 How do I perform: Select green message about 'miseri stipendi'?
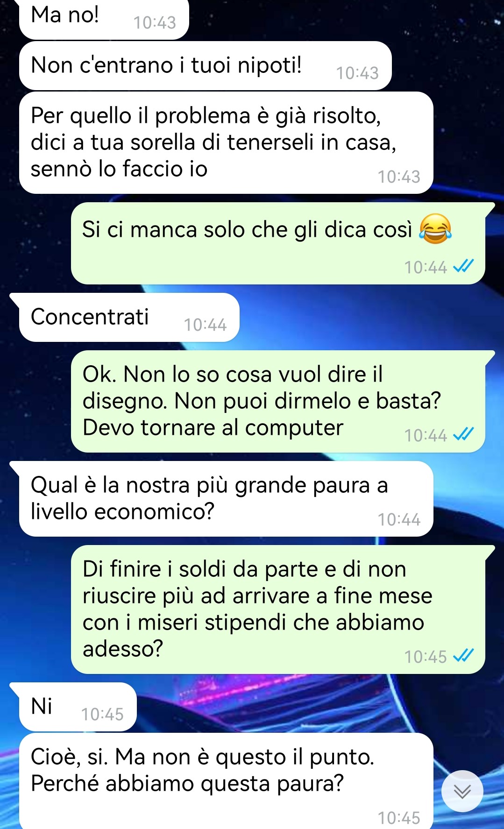[x=278, y=609]
